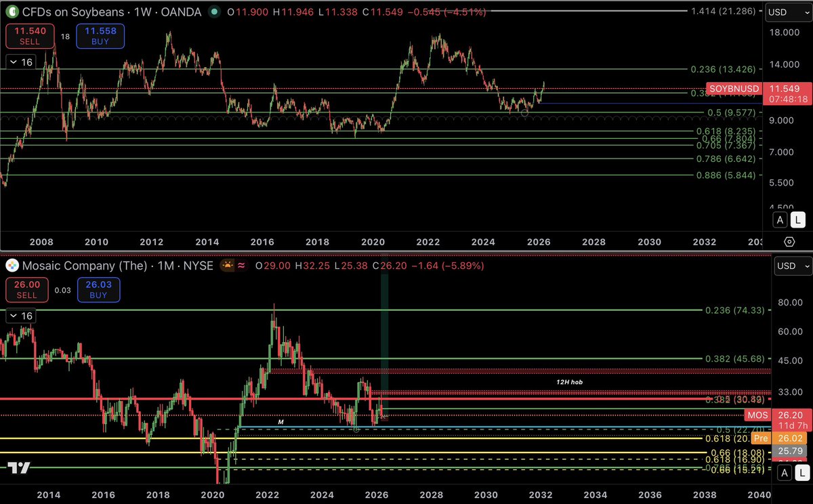Viewport: 813px width, 504px height.
Task: Select the 1.414 (21.286) Fibonacci level label
Action: coord(723,11)
